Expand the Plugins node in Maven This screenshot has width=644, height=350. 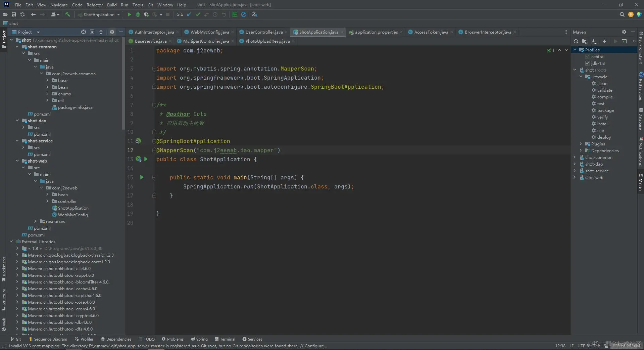point(581,144)
